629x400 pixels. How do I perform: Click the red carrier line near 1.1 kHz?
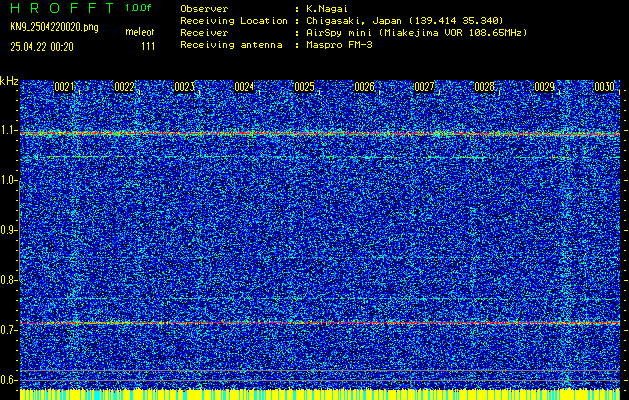[320, 134]
